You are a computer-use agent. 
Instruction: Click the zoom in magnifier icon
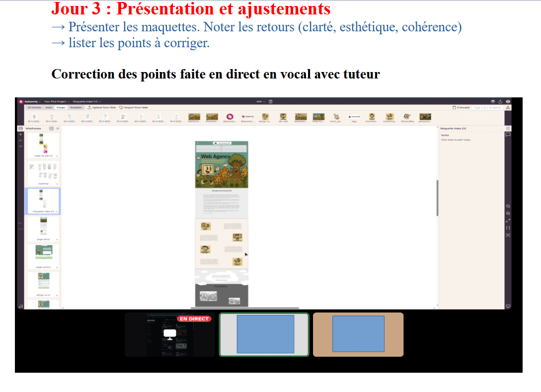[508, 213]
